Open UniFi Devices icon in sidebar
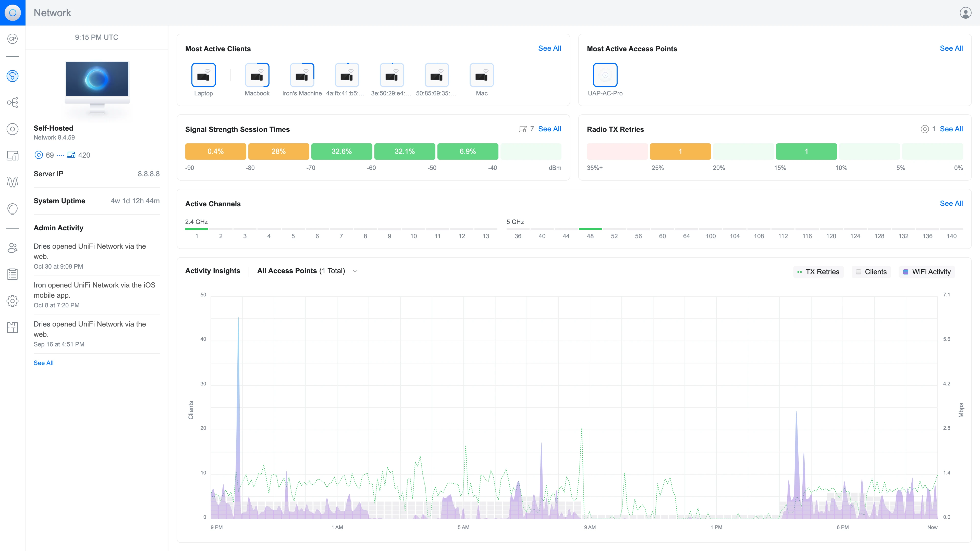Image resolution: width=980 pixels, height=551 pixels. [13, 129]
